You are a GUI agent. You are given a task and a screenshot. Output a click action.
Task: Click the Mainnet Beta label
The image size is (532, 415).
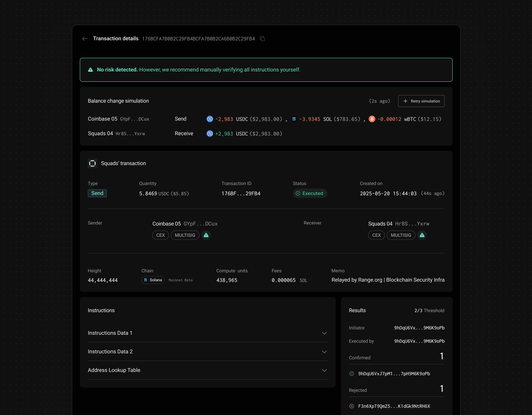181,280
